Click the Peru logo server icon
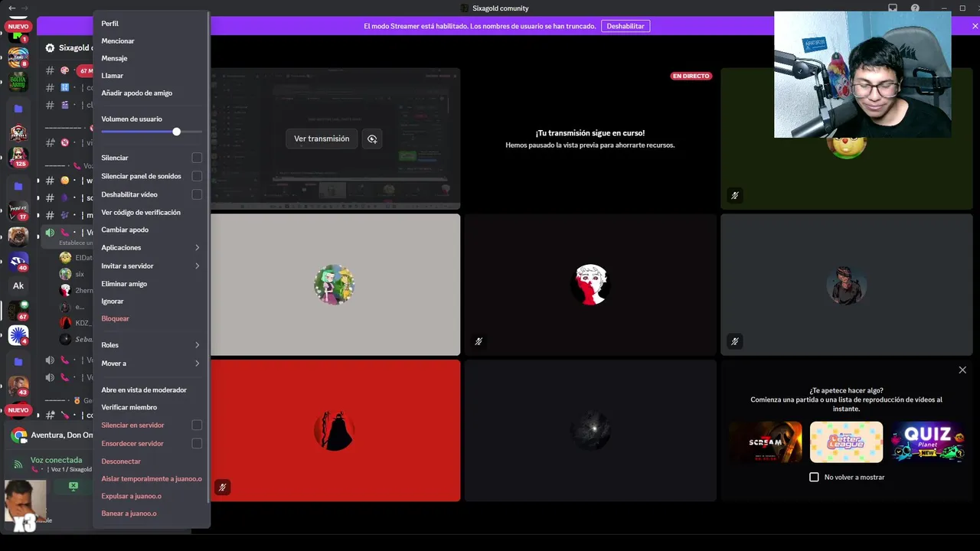 click(x=18, y=132)
